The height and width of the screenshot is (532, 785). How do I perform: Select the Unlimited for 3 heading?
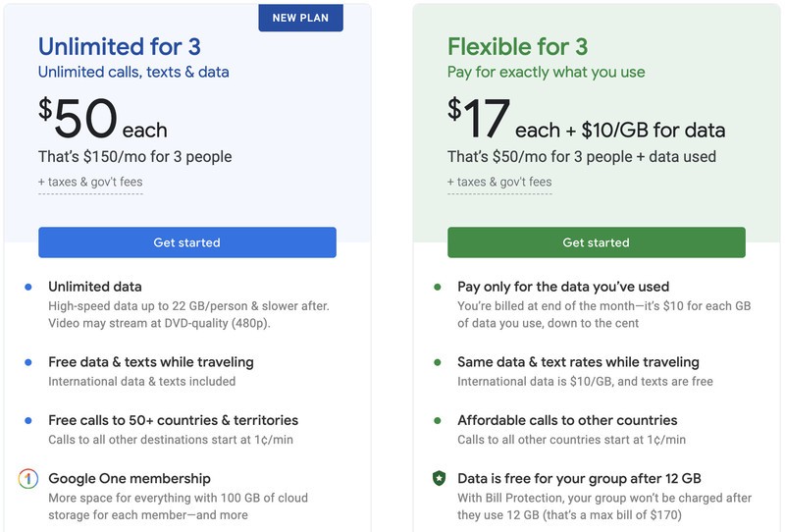120,47
